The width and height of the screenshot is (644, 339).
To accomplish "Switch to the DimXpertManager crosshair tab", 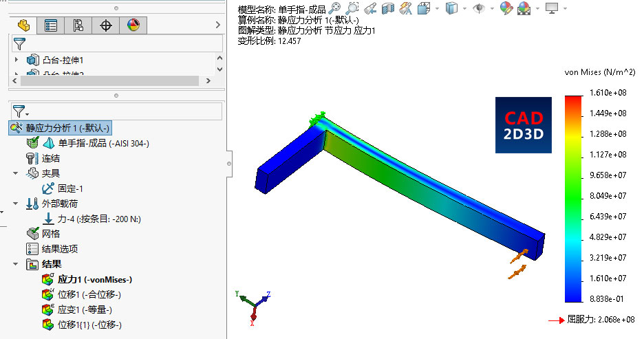I will click(x=105, y=25).
